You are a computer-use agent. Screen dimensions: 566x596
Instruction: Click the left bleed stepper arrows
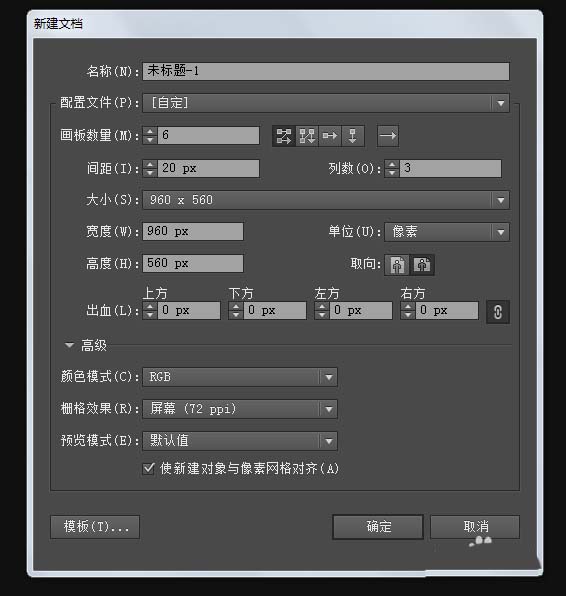point(322,311)
